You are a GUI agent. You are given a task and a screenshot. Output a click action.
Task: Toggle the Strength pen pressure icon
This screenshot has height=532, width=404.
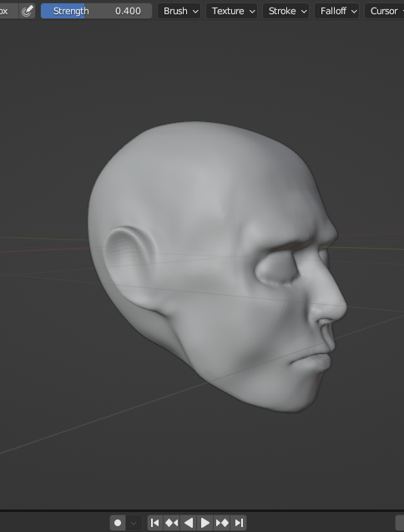[28, 11]
